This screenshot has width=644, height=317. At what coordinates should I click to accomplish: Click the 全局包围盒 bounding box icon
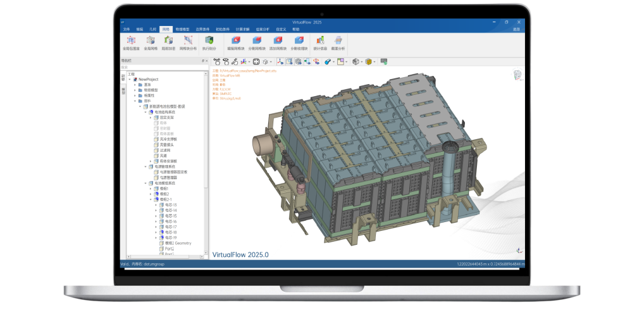[131, 40]
